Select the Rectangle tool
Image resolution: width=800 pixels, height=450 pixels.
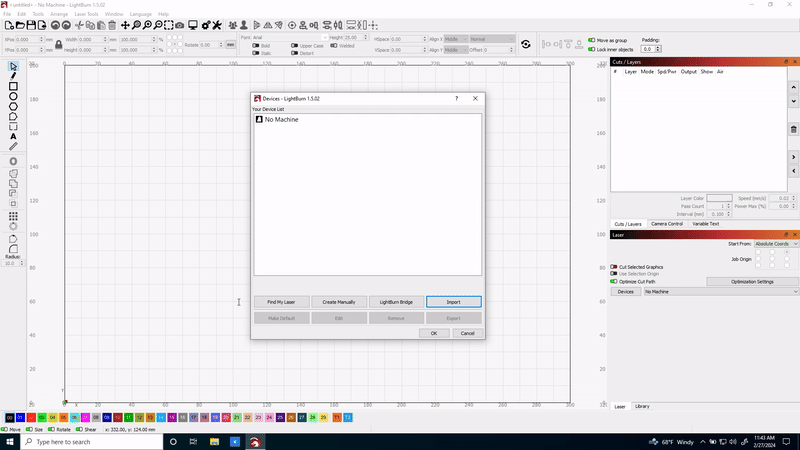point(13,86)
